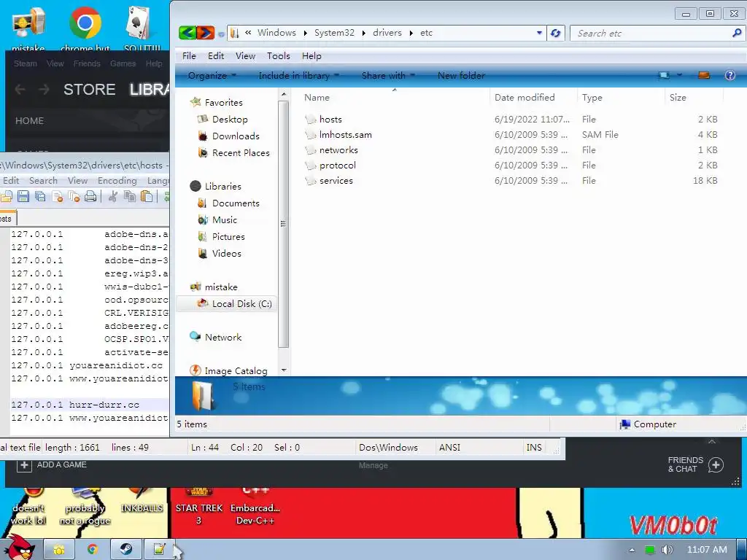Open the Edit menu in Explorer
Viewport: 747px width, 560px height.
click(216, 55)
